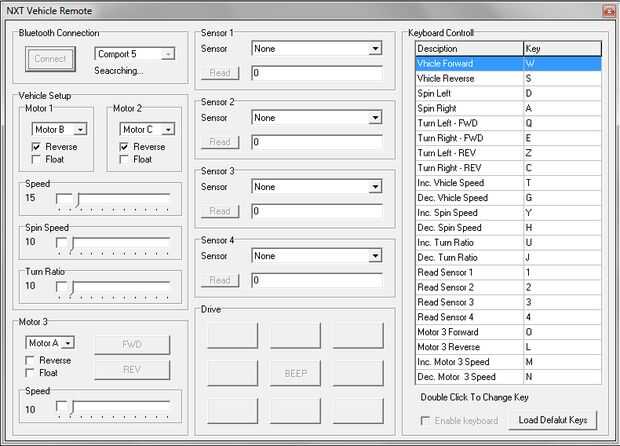Click the Vehicle Setup Speed slider
The image size is (620, 446).
pos(113,201)
